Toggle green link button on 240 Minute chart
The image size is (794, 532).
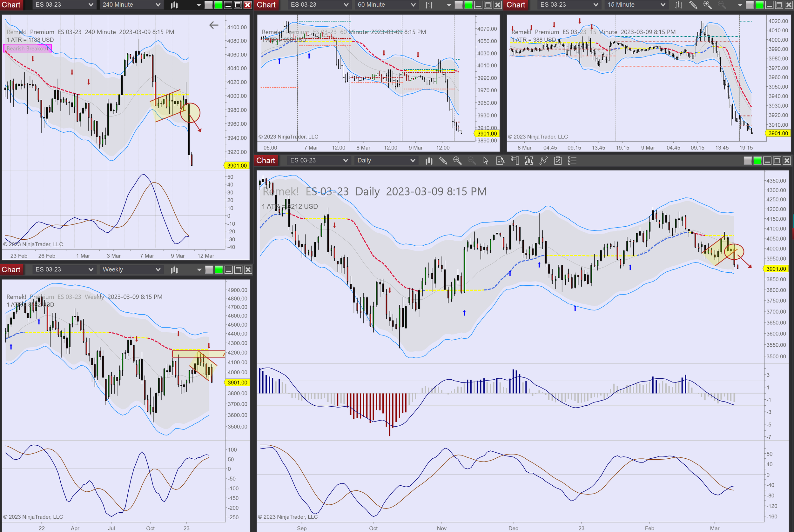point(218,5)
